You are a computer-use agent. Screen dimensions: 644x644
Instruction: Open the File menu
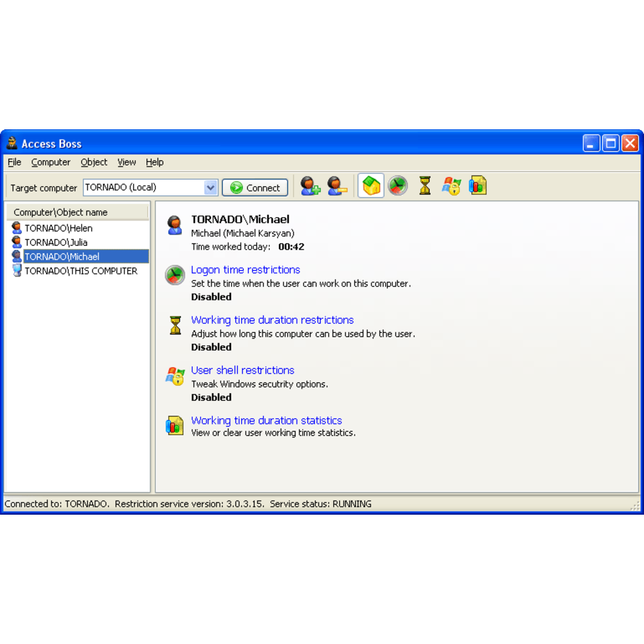pos(14,162)
